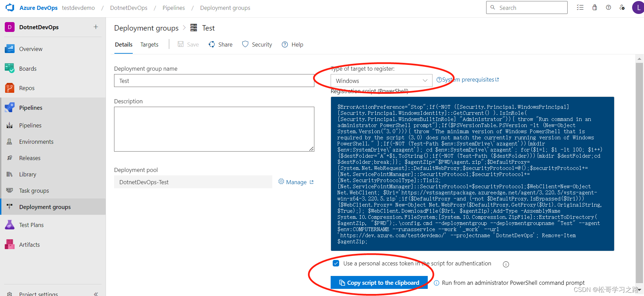
Task: Open the help question mark icon in header
Action: [x=608, y=7]
